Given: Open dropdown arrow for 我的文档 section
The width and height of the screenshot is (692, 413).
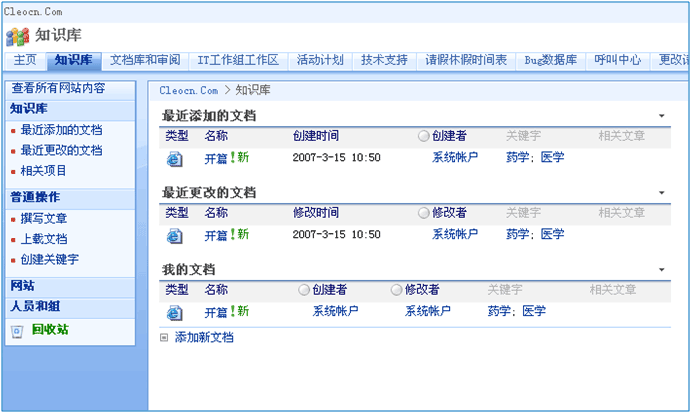Looking at the screenshot, I should pos(662,270).
